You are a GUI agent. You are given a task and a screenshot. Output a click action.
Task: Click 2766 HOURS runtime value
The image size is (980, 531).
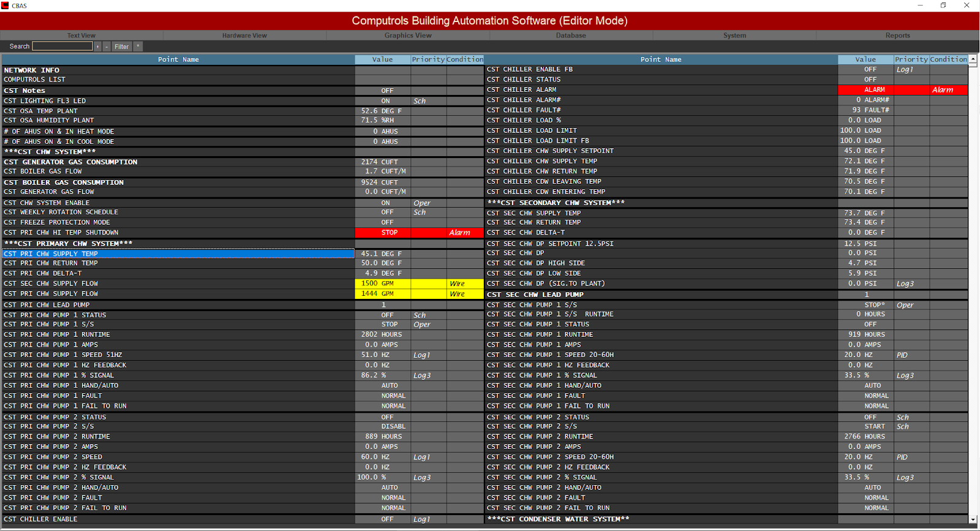click(x=865, y=437)
